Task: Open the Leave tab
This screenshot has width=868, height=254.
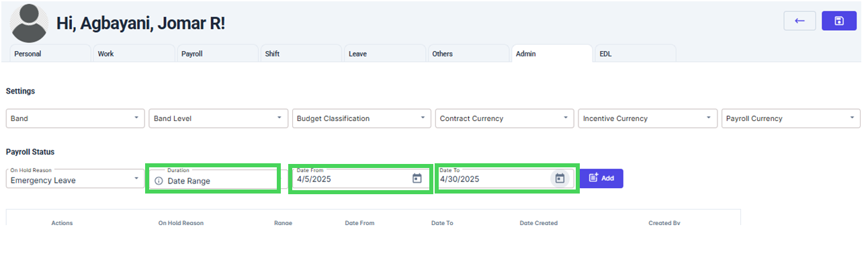Action: click(384, 54)
